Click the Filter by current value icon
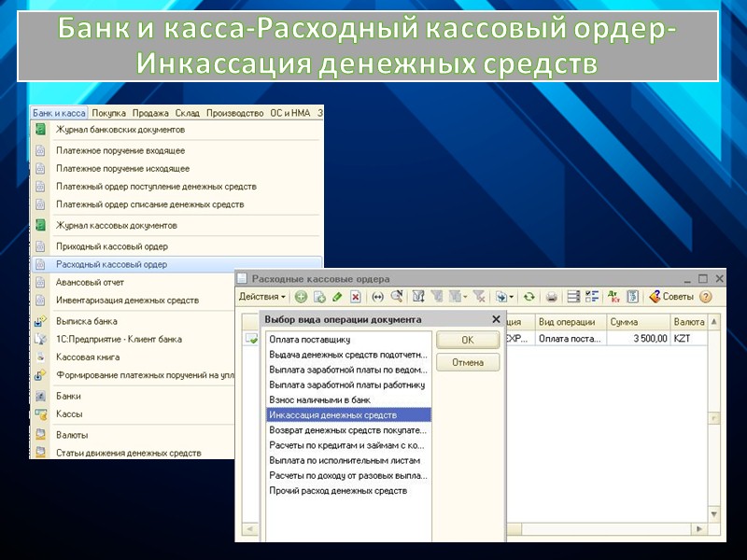The width and height of the screenshot is (747, 560). tap(436, 297)
